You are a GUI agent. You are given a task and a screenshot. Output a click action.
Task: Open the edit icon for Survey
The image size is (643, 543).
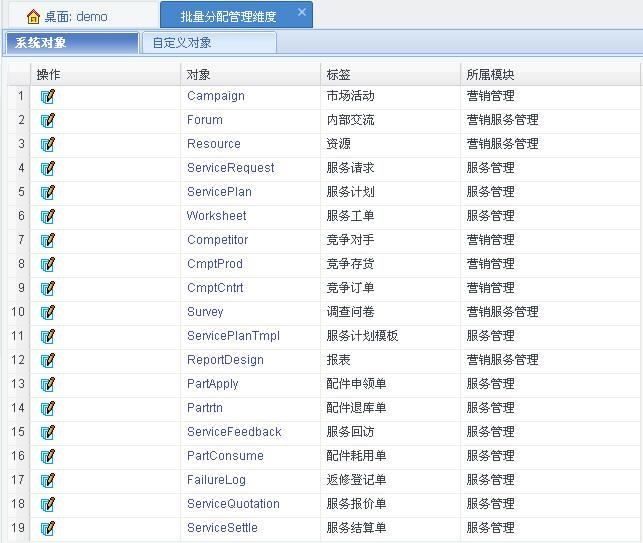coord(48,312)
